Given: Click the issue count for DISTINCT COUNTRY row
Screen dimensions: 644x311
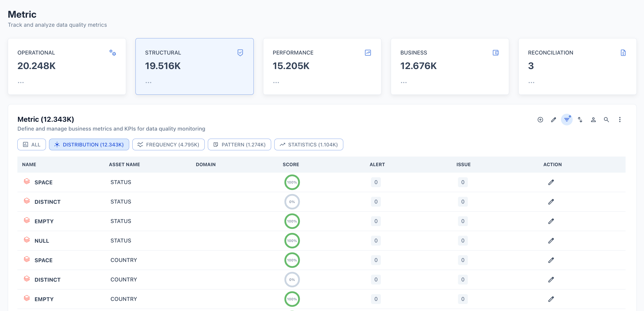Looking at the screenshot, I should click(463, 280).
